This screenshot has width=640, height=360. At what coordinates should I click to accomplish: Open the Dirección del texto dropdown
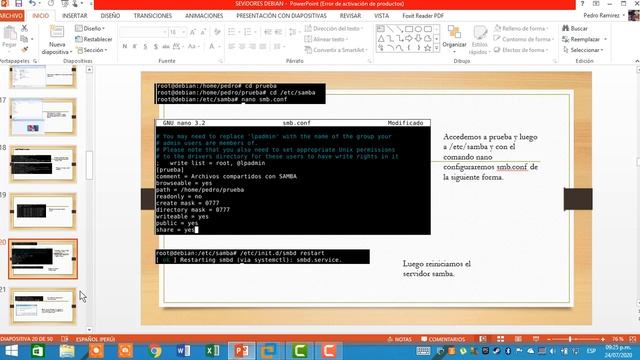[x=334, y=29]
